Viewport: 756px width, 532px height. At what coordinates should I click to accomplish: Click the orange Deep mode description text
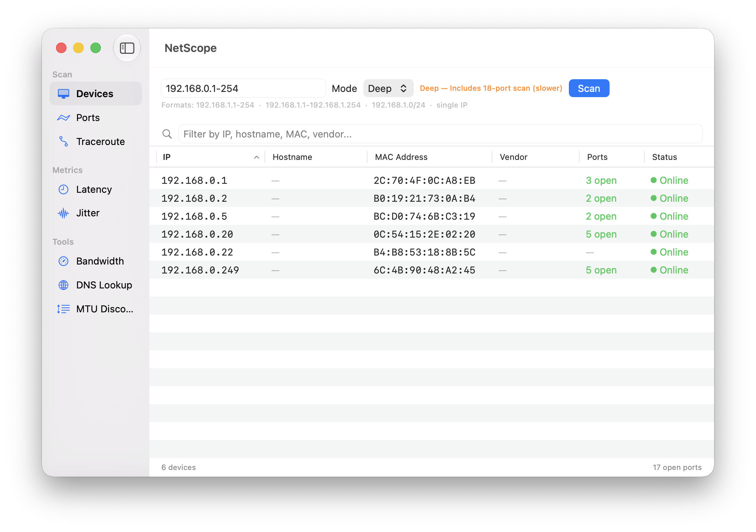[x=491, y=89]
